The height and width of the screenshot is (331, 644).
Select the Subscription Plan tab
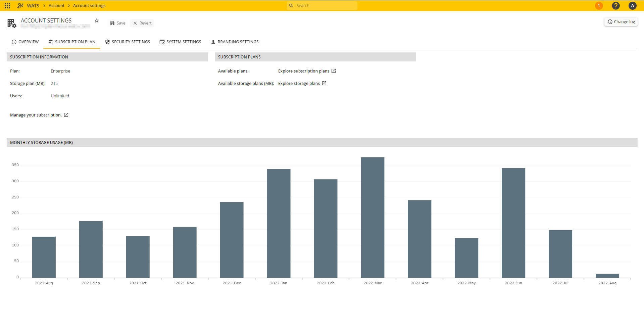(x=72, y=42)
